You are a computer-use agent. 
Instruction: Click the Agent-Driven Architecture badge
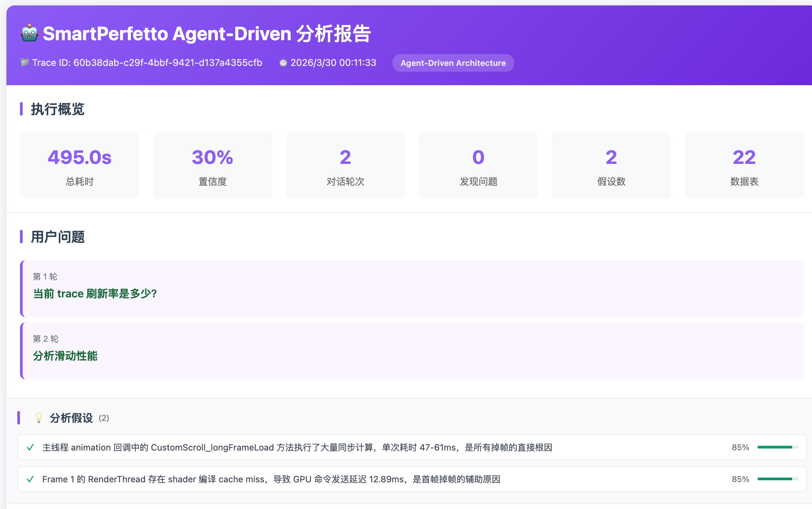(453, 63)
